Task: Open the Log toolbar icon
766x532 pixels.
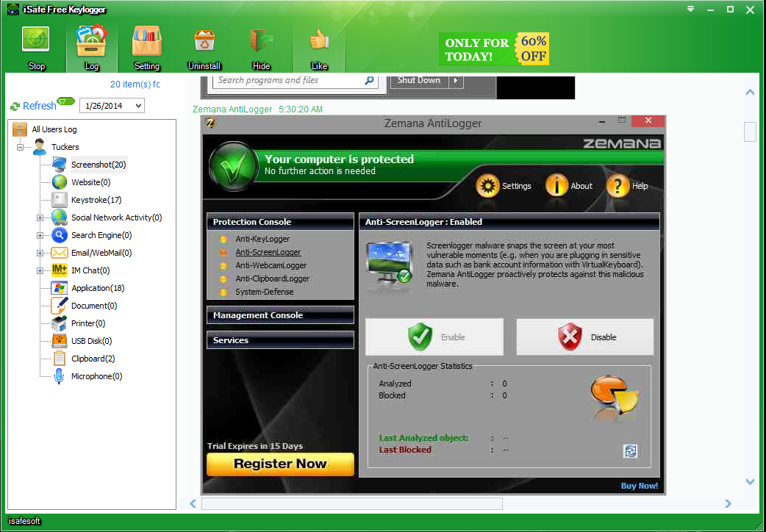Action: [91, 40]
